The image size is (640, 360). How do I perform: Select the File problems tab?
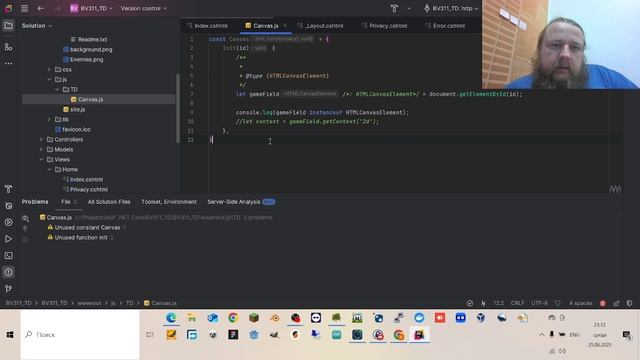pyautogui.click(x=69, y=202)
